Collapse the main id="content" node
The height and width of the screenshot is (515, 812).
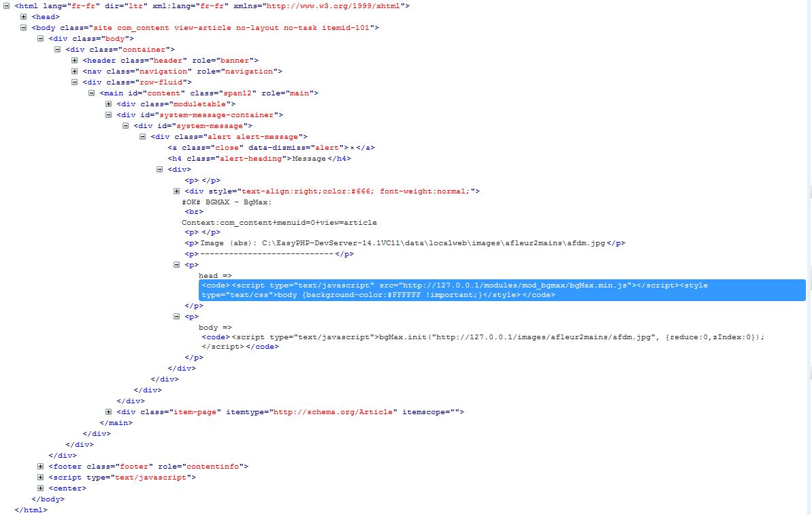[x=92, y=93]
